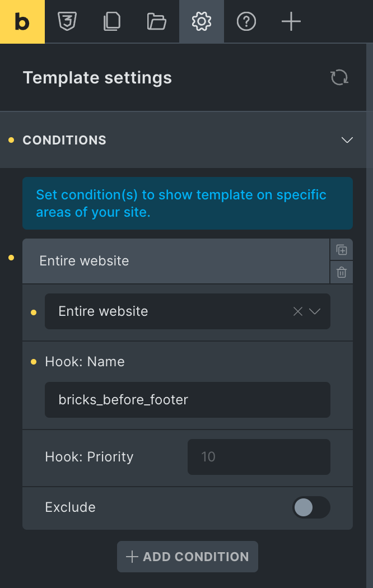The image size is (373, 588).
Task: Open the CSS3 custom code panel
Action: tap(67, 21)
